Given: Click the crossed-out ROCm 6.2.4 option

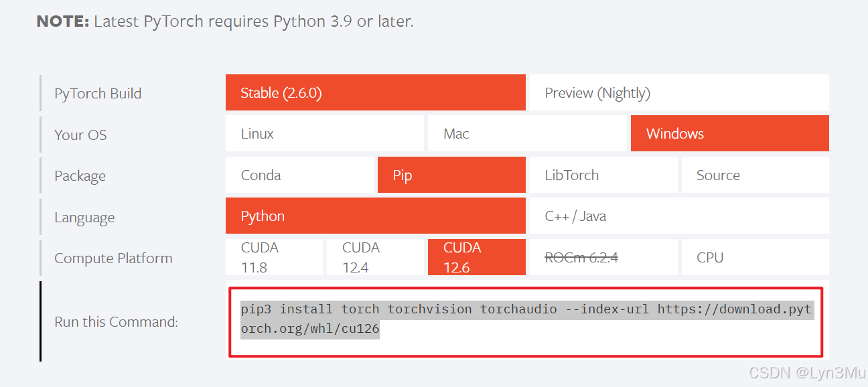Looking at the screenshot, I should point(603,256).
